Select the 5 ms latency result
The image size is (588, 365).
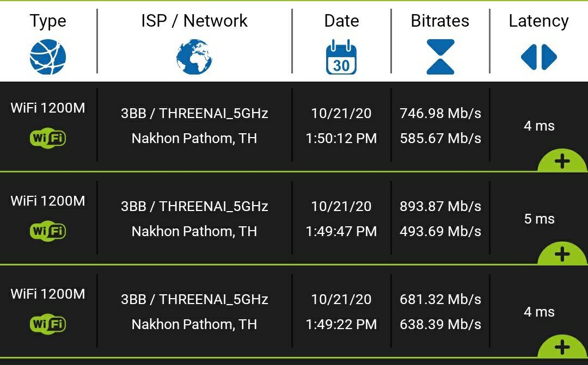click(x=539, y=219)
